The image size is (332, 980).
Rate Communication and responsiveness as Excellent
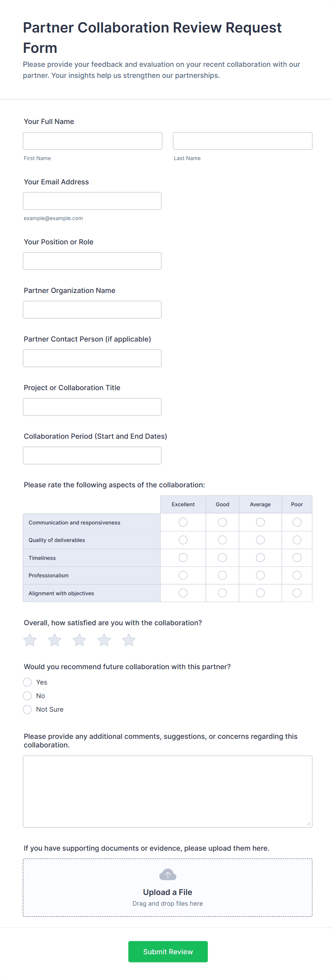point(183,522)
